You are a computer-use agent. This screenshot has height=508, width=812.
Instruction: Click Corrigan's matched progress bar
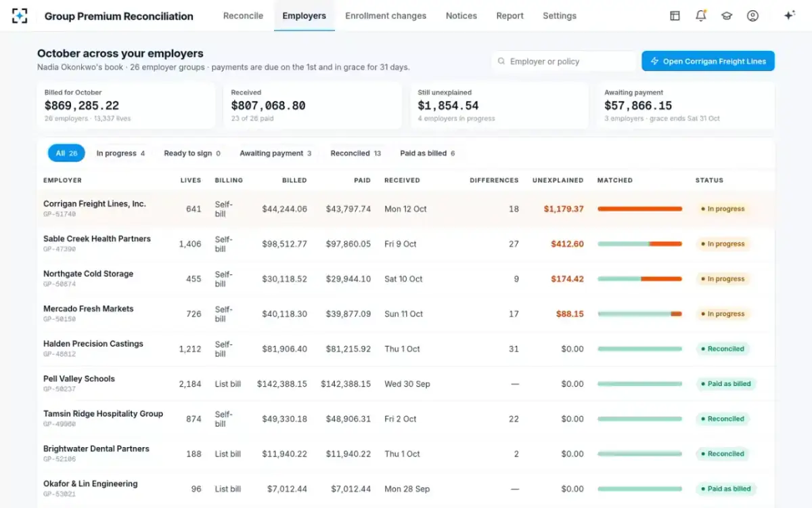(639, 209)
